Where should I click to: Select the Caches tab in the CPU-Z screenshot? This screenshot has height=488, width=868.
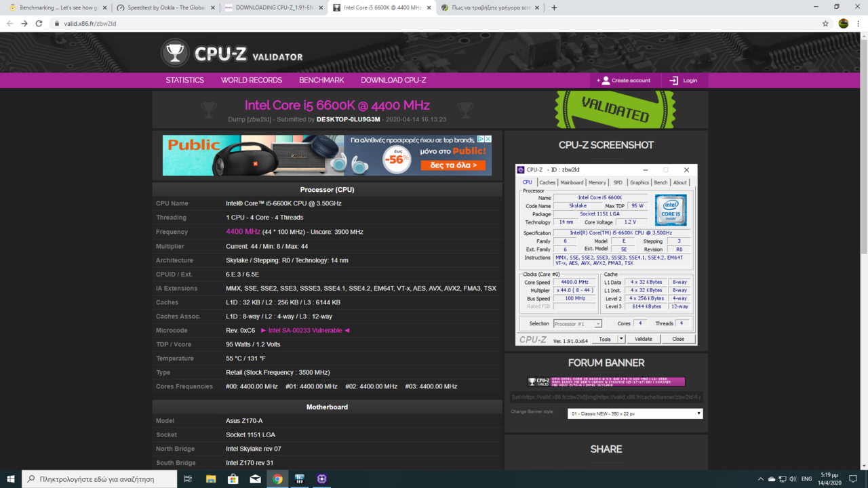pyautogui.click(x=547, y=182)
